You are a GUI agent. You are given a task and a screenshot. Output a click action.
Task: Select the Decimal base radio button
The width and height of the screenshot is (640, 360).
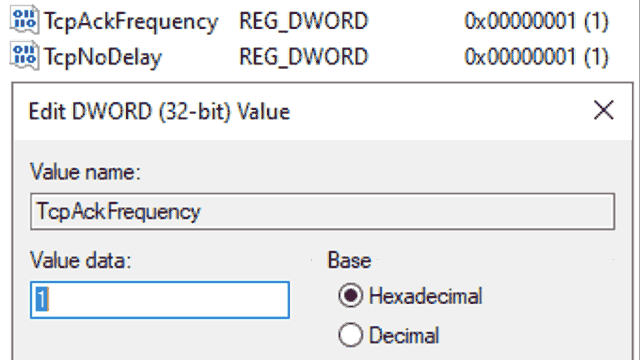[x=350, y=335]
